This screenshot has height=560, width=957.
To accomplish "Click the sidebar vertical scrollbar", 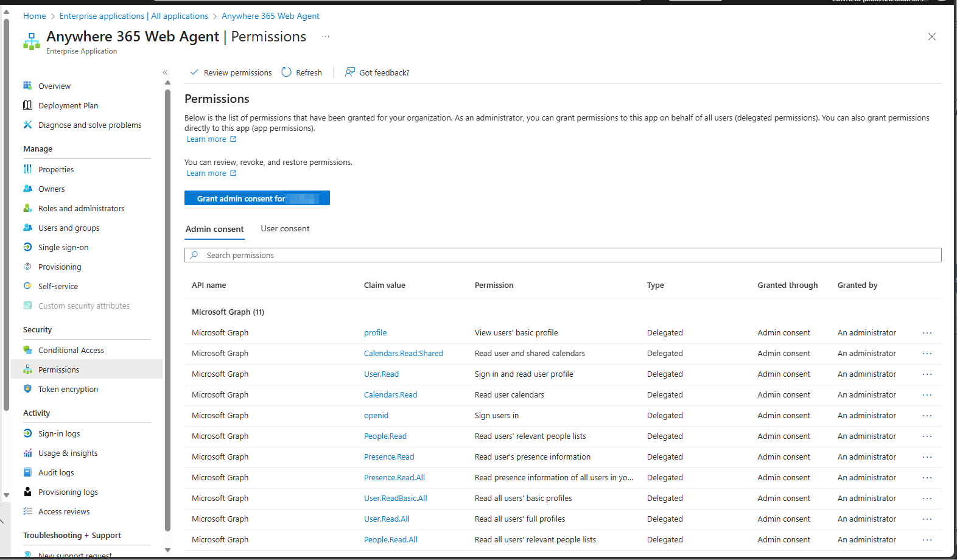I will [167, 310].
